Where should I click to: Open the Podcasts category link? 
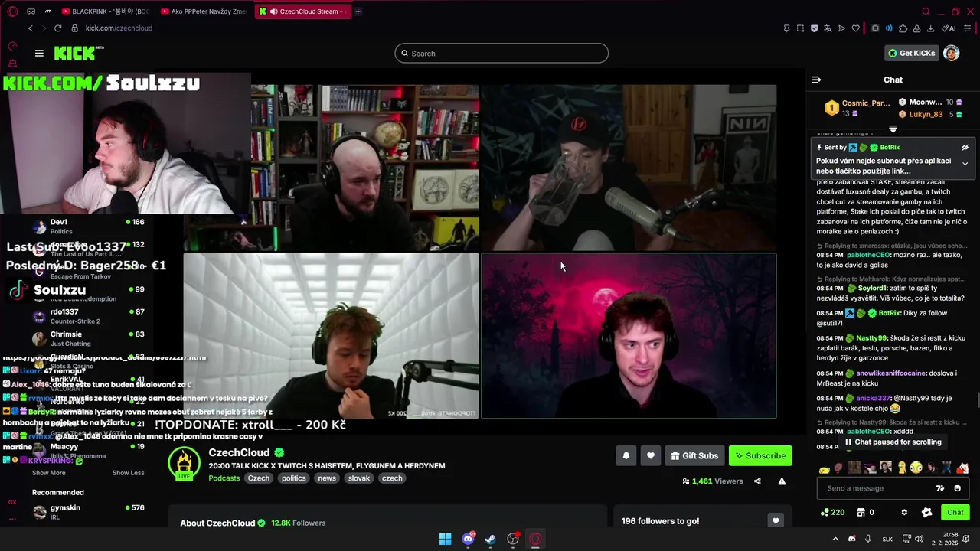[x=224, y=478]
